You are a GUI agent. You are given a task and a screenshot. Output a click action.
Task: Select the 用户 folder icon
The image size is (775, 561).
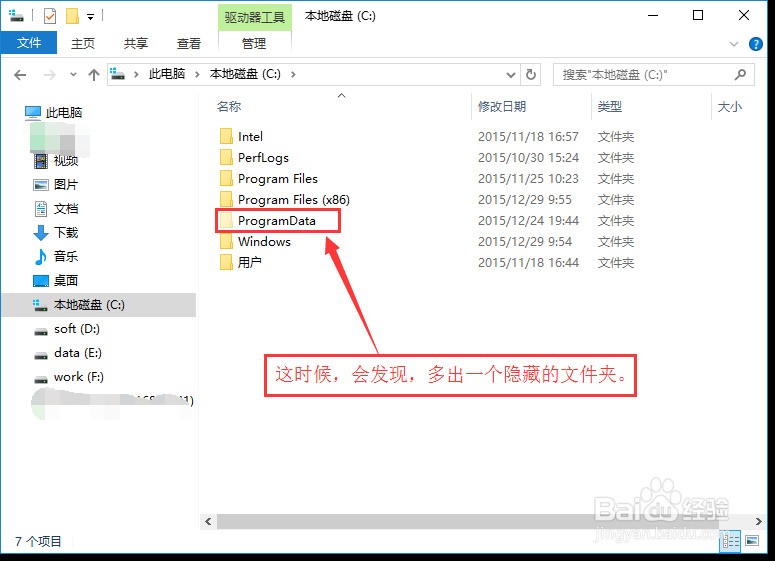pos(226,262)
